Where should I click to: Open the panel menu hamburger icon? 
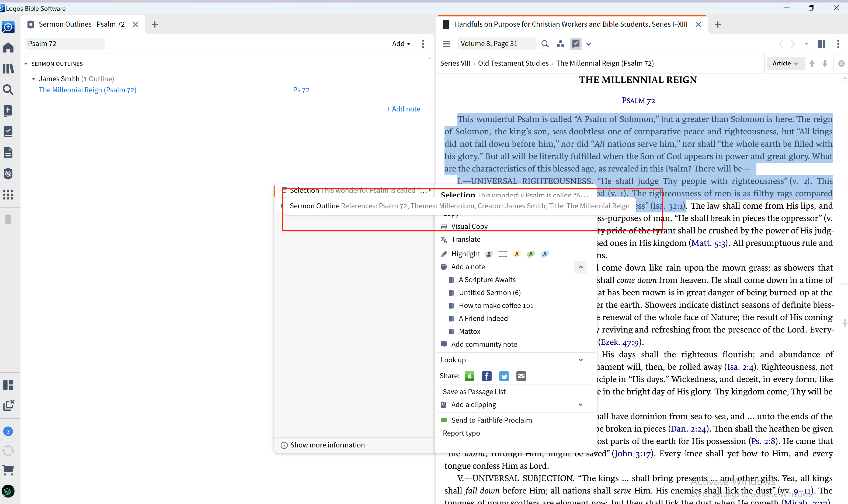click(x=446, y=44)
